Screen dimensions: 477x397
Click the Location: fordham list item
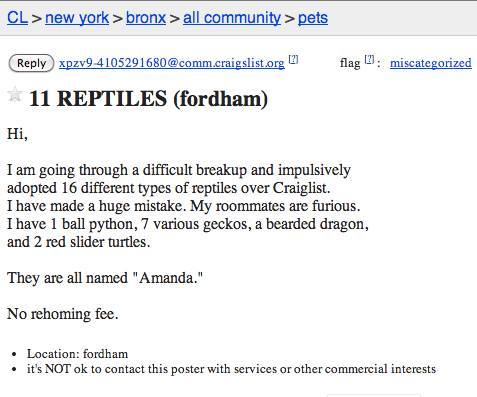77,354
